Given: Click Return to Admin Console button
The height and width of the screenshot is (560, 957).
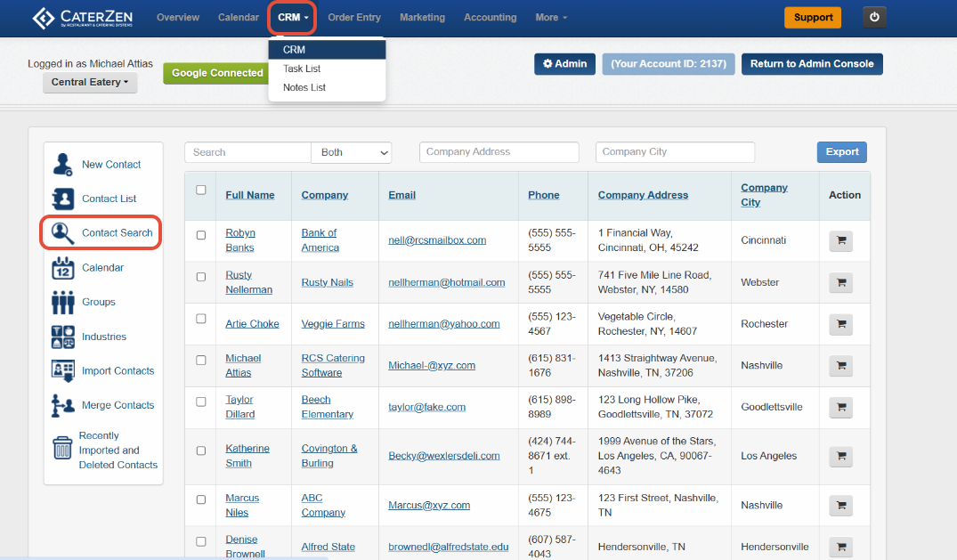Looking at the screenshot, I should [x=812, y=64].
